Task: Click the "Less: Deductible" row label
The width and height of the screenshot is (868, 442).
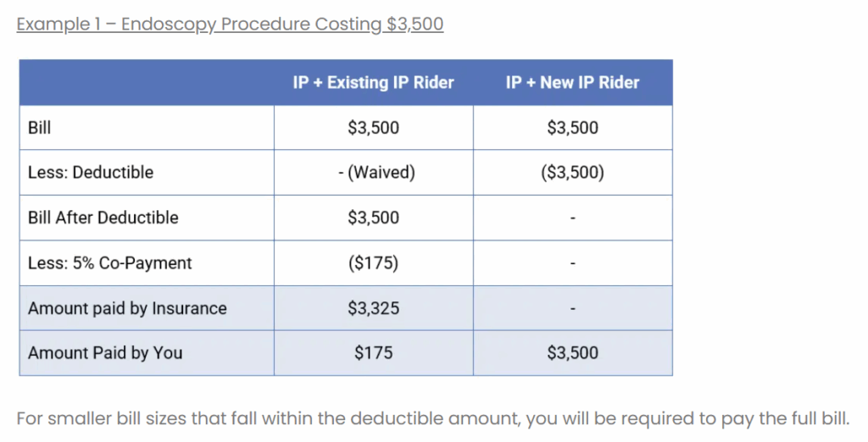Action: (91, 173)
